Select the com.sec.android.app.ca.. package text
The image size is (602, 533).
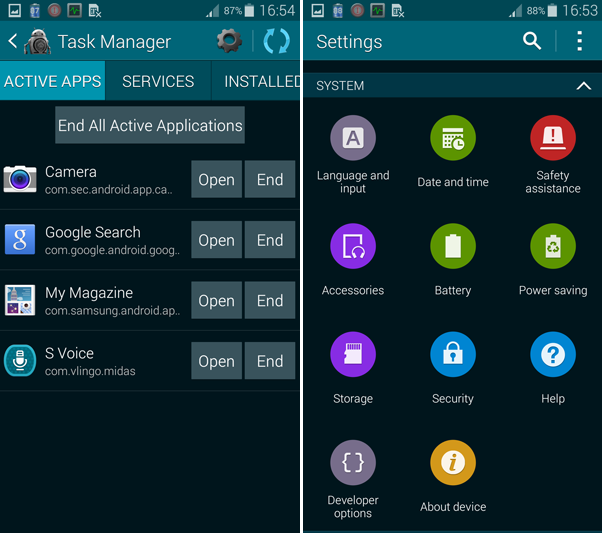tap(109, 190)
